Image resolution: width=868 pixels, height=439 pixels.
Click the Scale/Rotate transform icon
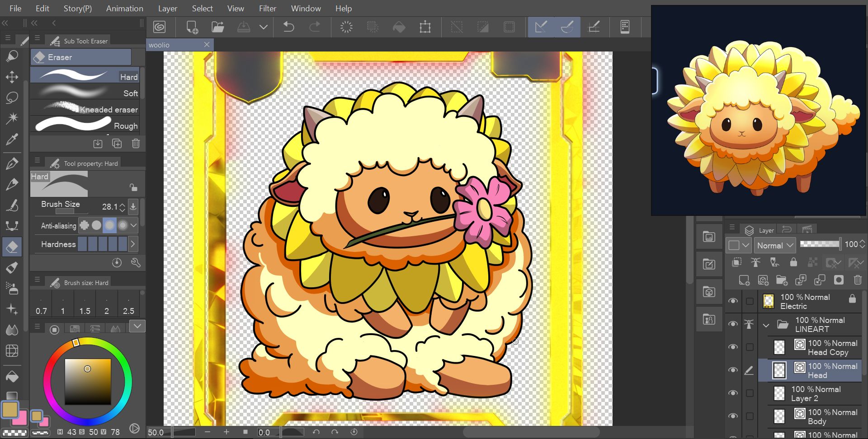click(425, 27)
